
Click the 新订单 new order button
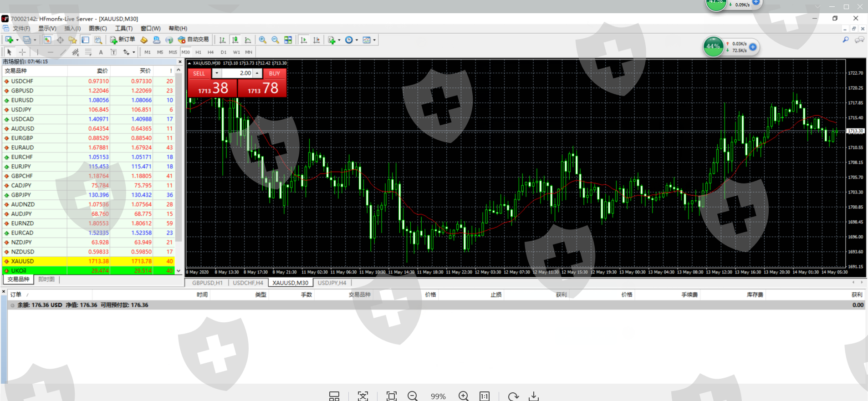[x=123, y=40]
